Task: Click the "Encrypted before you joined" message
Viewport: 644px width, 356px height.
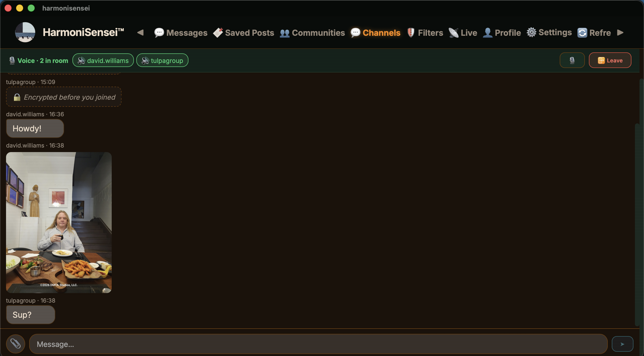Action: (x=64, y=97)
